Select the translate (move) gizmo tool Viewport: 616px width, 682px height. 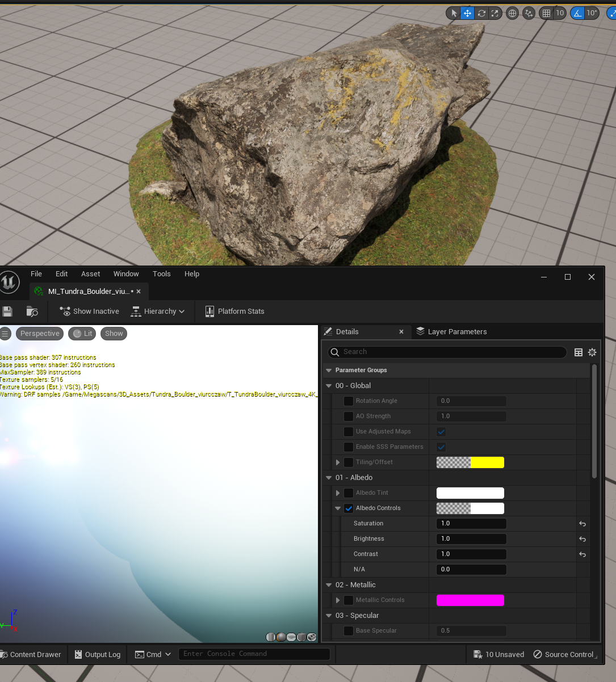coord(467,13)
